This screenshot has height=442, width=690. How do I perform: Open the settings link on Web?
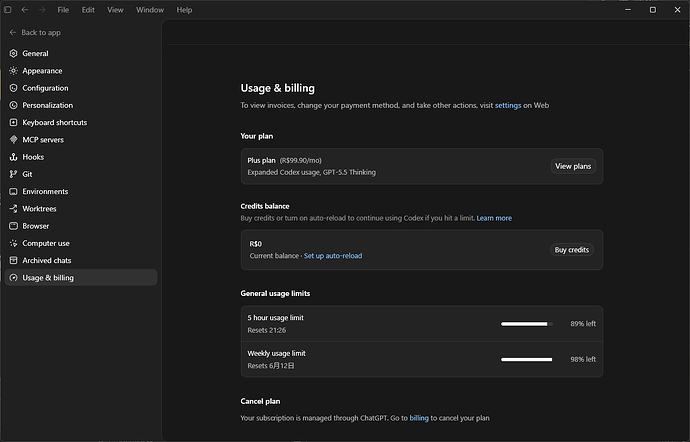coord(508,105)
